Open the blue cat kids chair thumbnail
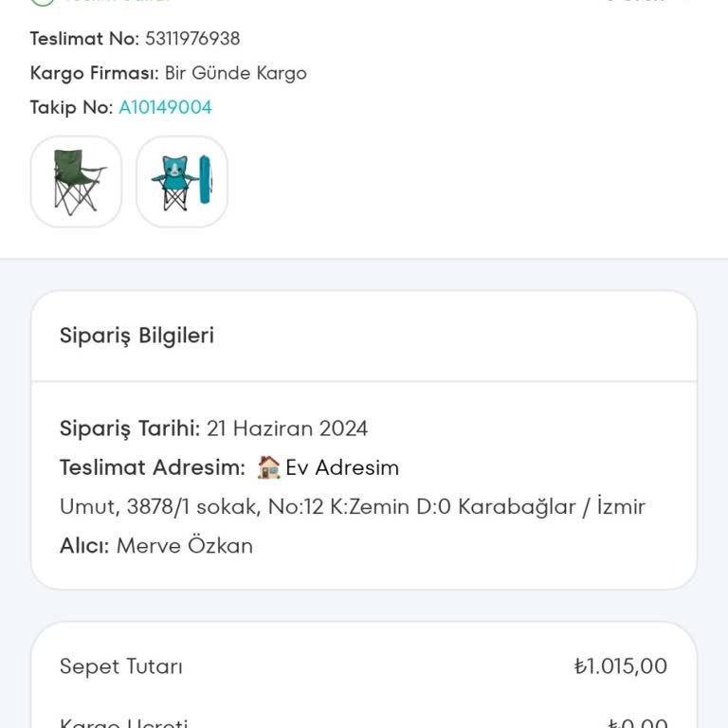728x728 pixels. click(182, 181)
